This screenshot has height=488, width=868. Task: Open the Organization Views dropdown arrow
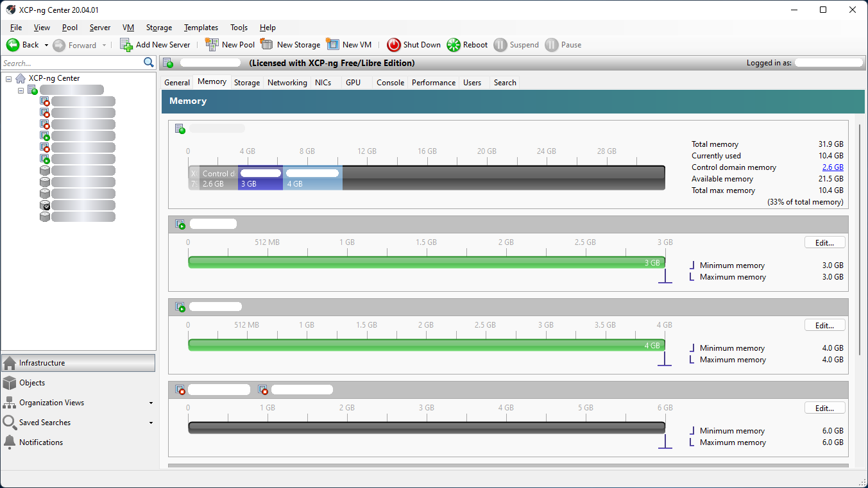point(151,403)
